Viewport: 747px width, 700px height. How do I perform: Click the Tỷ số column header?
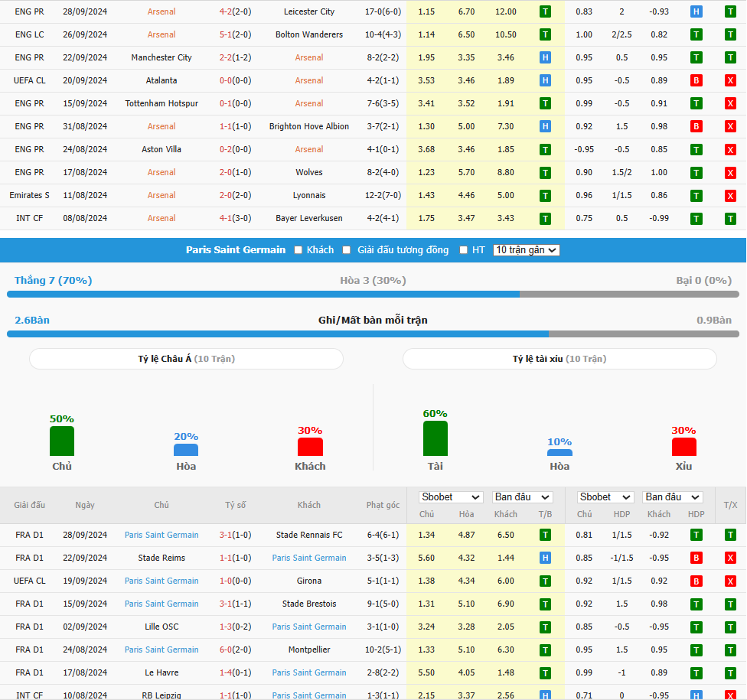click(235, 505)
